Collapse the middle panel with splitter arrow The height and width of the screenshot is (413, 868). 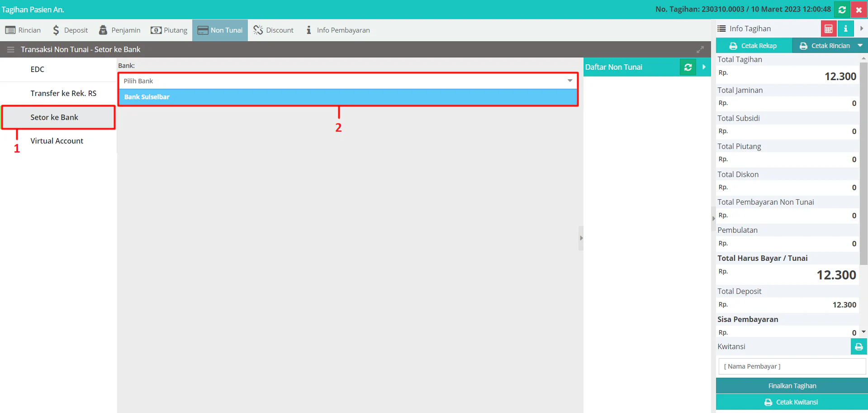pyautogui.click(x=581, y=238)
